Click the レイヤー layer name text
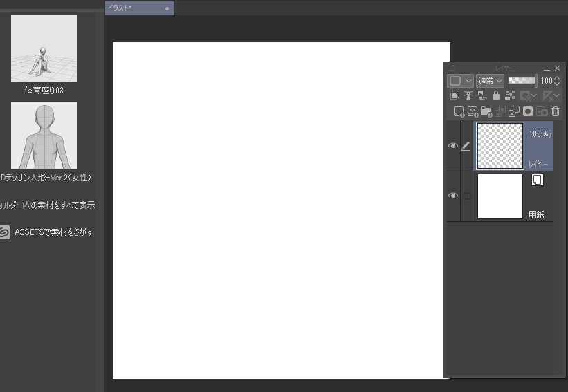Viewport: 568px width, 392px height. point(538,165)
